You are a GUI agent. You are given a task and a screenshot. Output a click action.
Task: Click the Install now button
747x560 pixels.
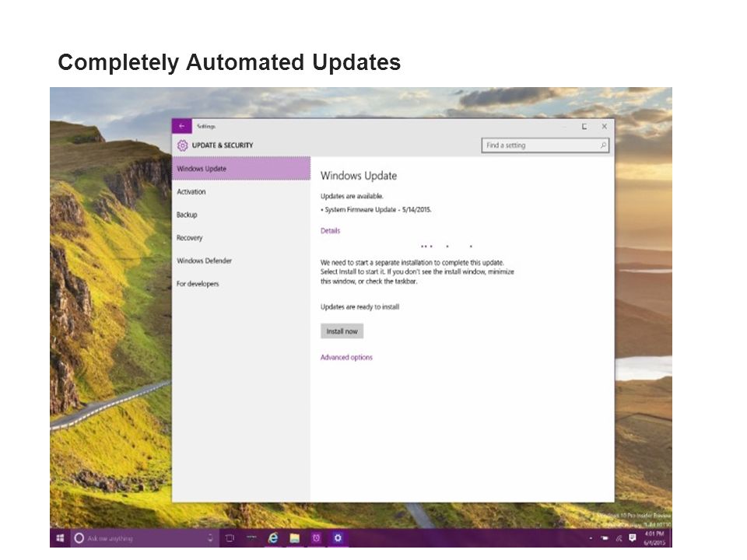(342, 331)
